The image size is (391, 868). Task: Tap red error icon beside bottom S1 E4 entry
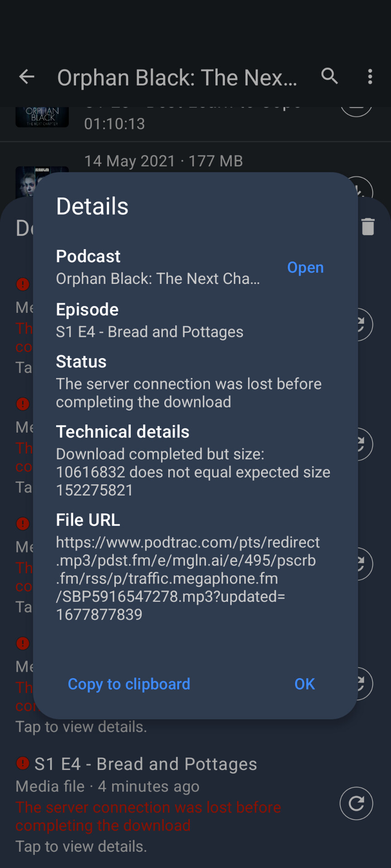pyautogui.click(x=23, y=764)
